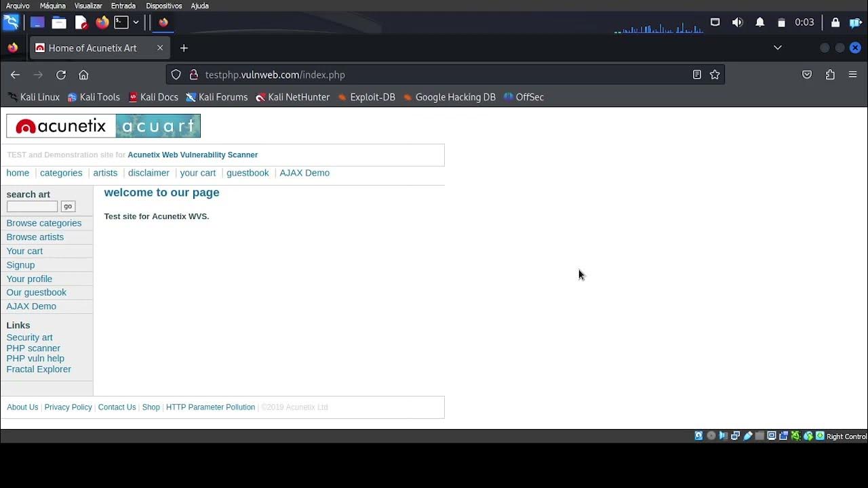The height and width of the screenshot is (488, 868).
Task: Open the Arquivo menu
Action: pos(18,5)
